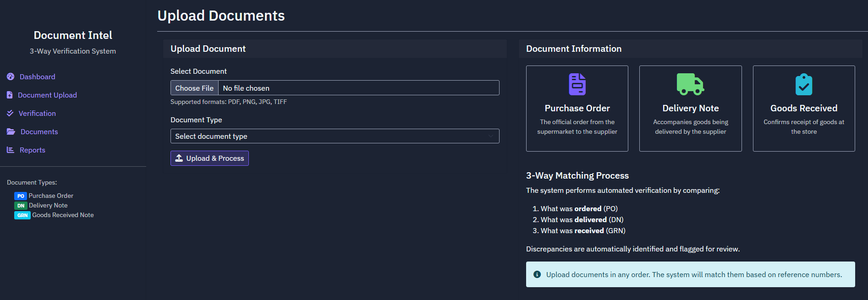Click the Document Upload file icon

coord(10,95)
